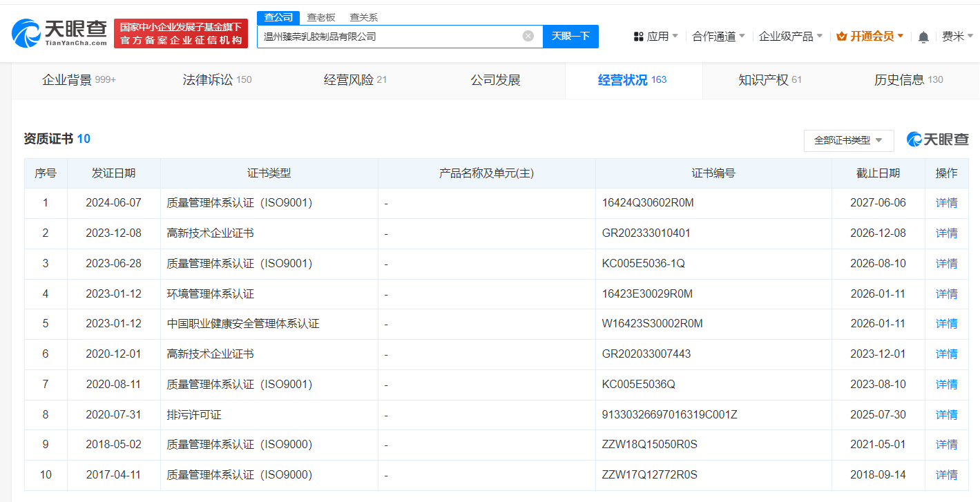
Task: Open 详情 for certificate 16423E30029R0M
Action: 946,294
